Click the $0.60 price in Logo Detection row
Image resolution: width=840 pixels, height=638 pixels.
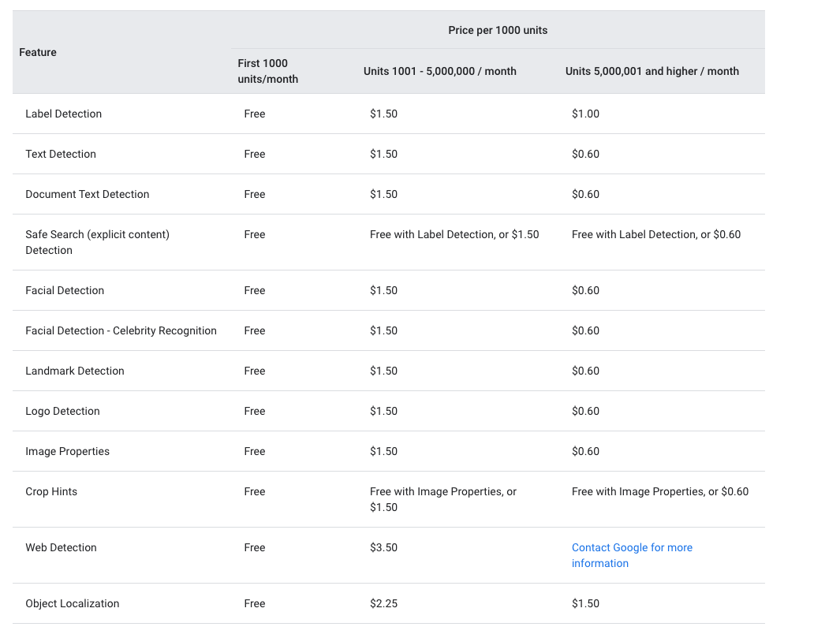pos(585,411)
